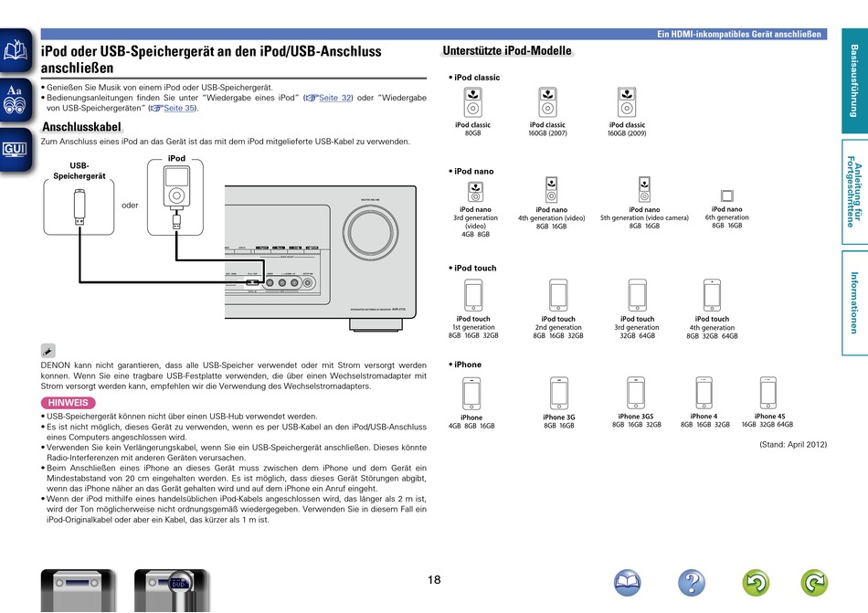Switch to the Informationen tab

(x=854, y=302)
